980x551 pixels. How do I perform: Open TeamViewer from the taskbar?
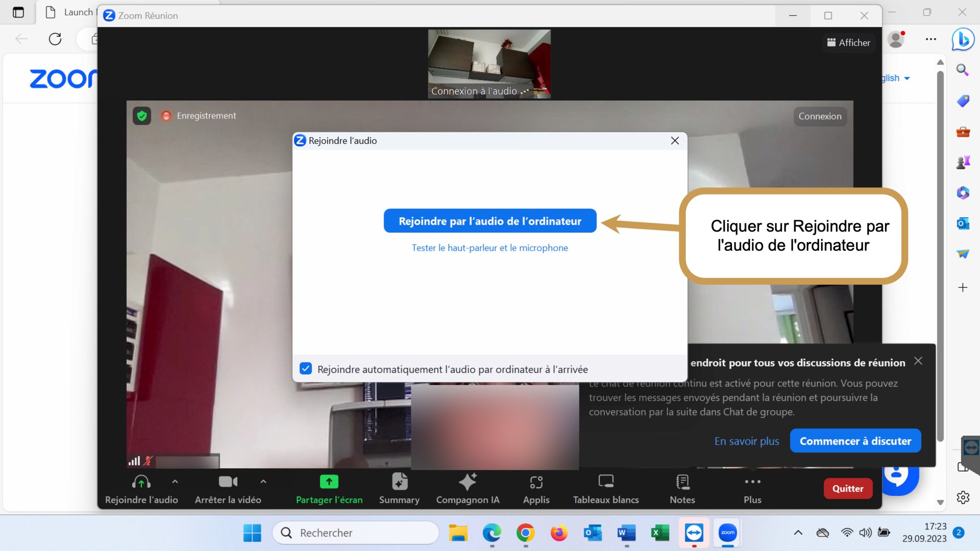694,533
